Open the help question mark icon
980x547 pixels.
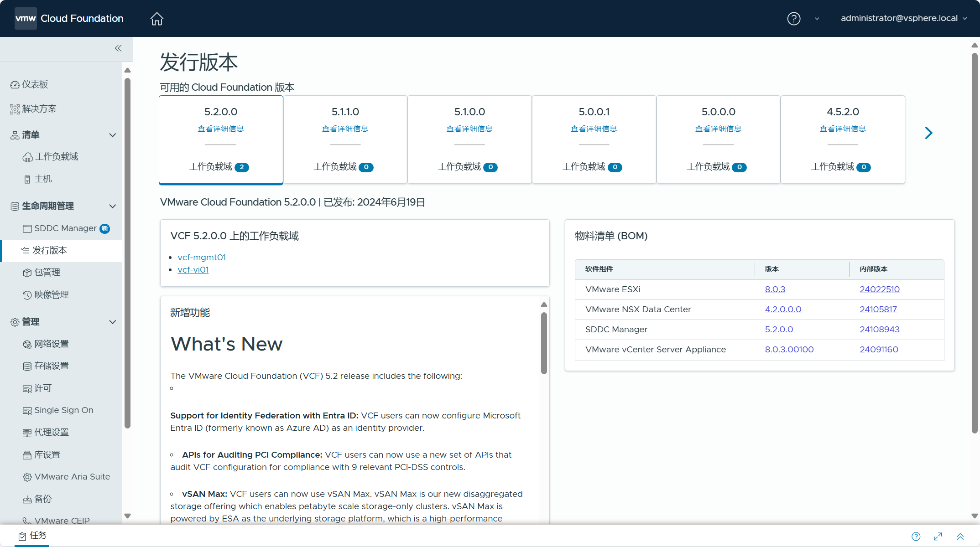[793, 19]
